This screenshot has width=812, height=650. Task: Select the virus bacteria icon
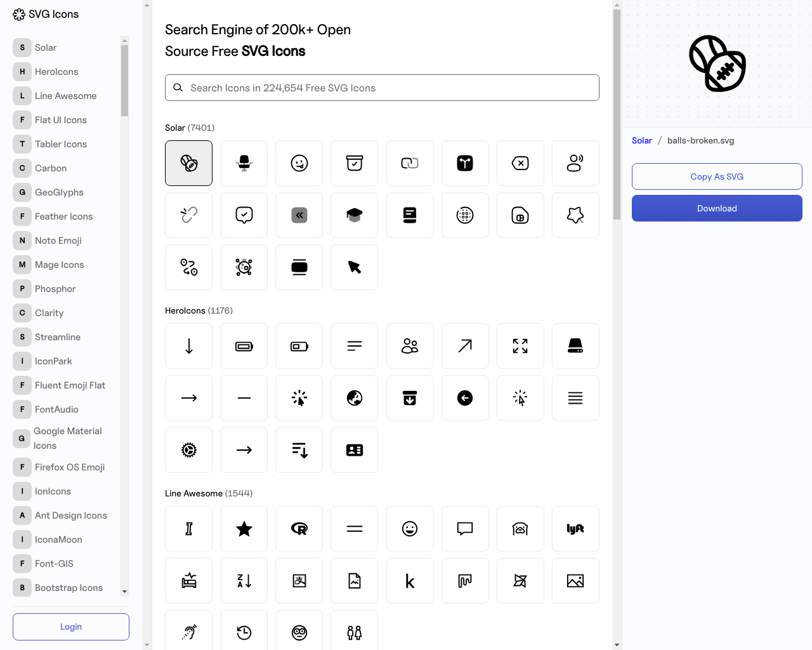click(244, 267)
